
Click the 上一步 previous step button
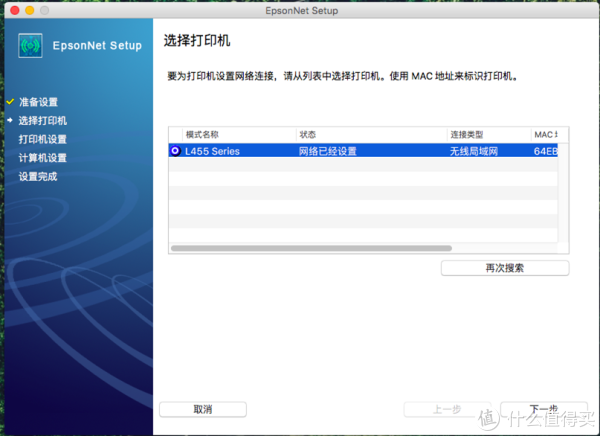pyautogui.click(x=447, y=409)
